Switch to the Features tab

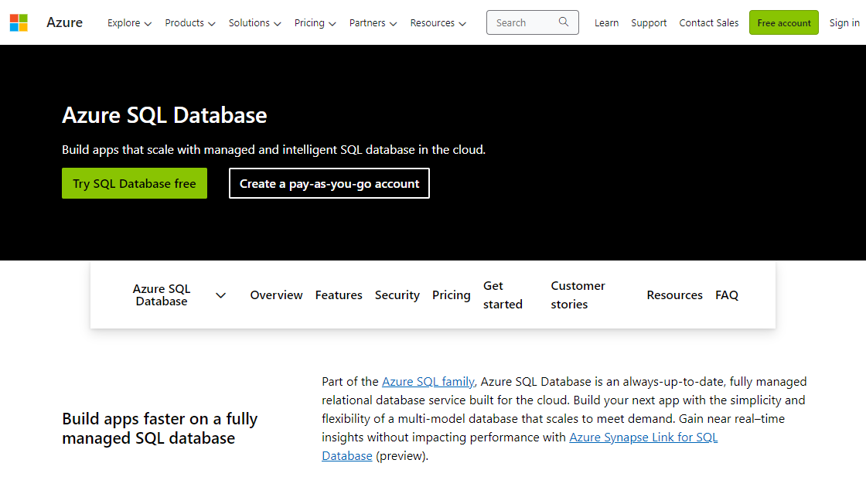coord(339,295)
